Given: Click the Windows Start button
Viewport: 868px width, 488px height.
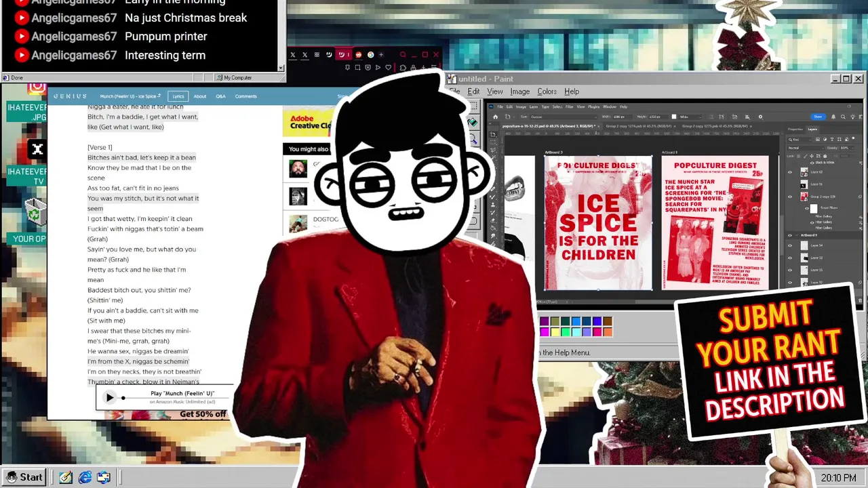Looking at the screenshot, I should click(24, 477).
